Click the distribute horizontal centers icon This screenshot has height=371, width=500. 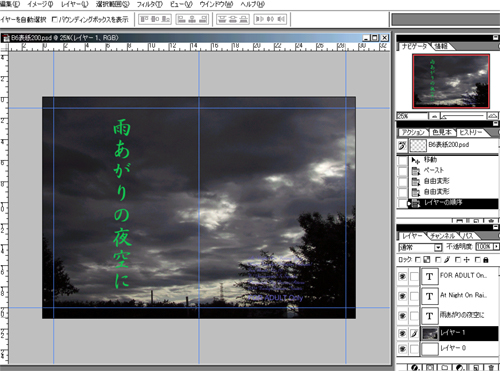pyautogui.click(x=270, y=19)
